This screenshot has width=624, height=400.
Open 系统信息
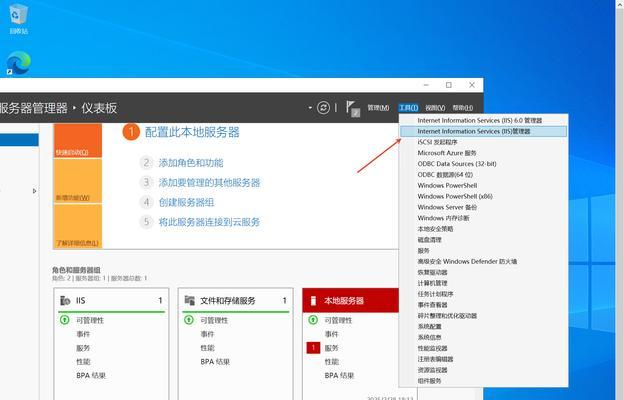[x=484, y=337]
